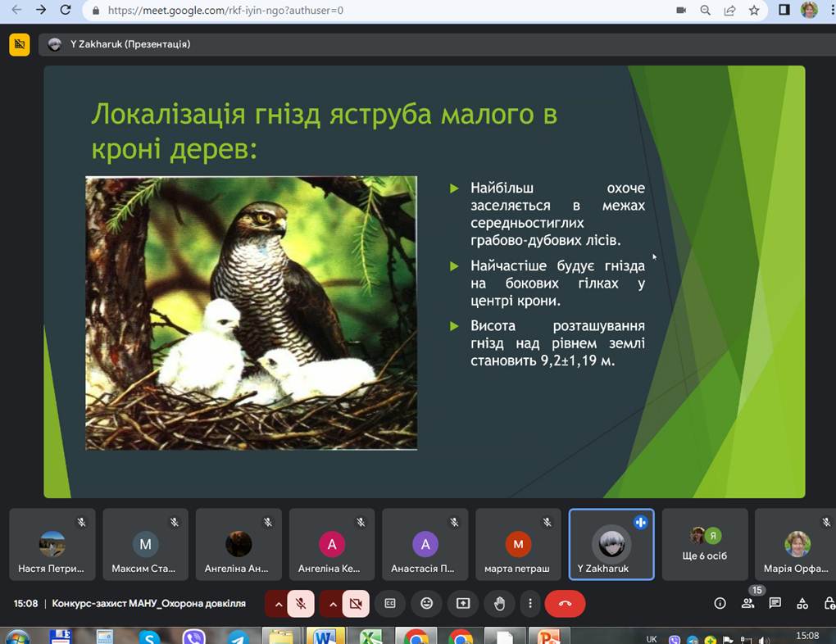Raise your hand in the meeting
The width and height of the screenshot is (836, 644).
tap(499, 603)
